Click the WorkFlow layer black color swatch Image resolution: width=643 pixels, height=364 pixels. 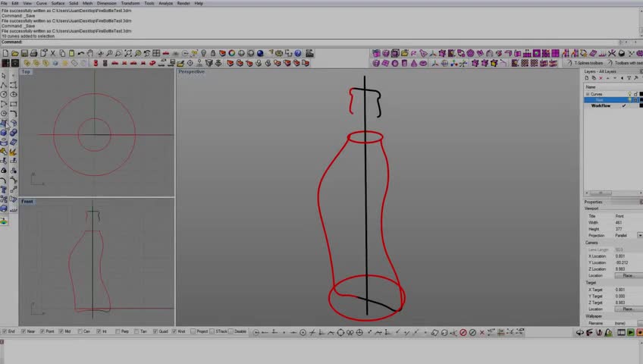tap(641, 105)
